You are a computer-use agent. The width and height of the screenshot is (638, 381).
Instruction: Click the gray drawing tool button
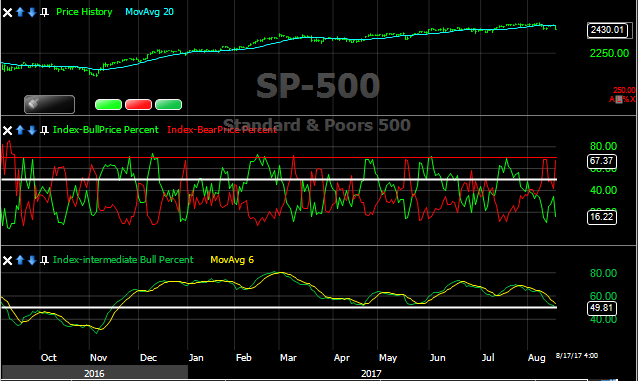49,104
